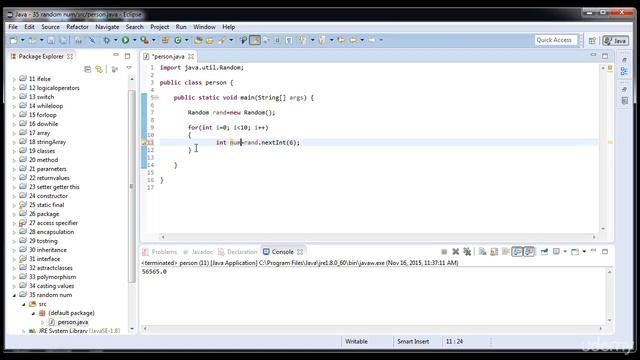Click the Last Edit Location icon
The height and width of the screenshot is (360, 640).
click(x=341, y=40)
